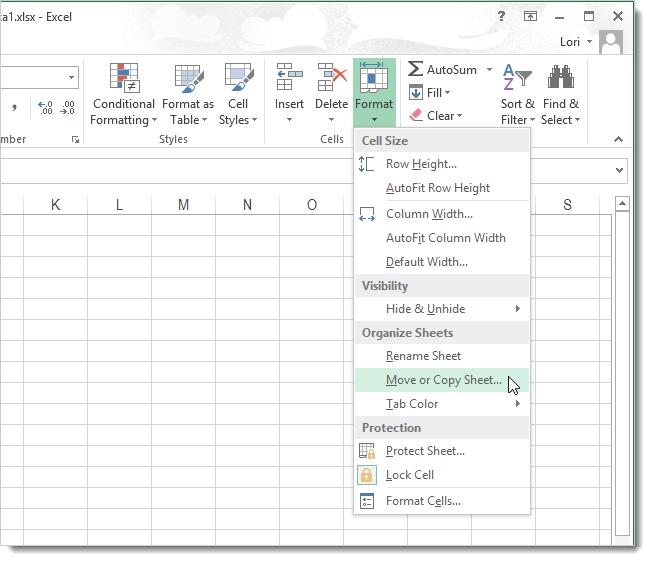
Task: Expand AutoSum dropdown arrow
Action: coord(489,69)
